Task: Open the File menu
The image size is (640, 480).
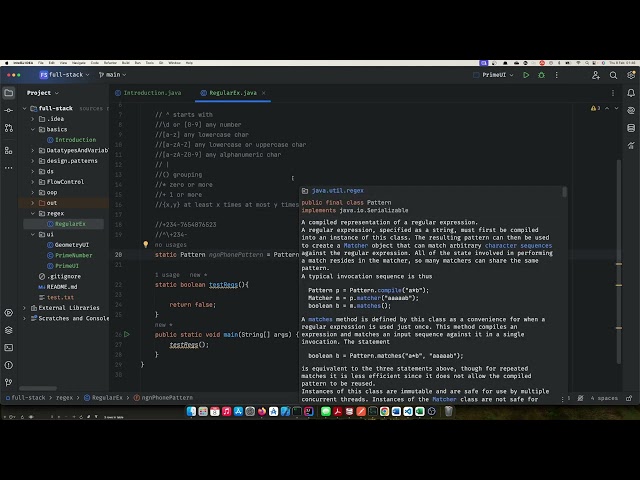Action: point(40,63)
